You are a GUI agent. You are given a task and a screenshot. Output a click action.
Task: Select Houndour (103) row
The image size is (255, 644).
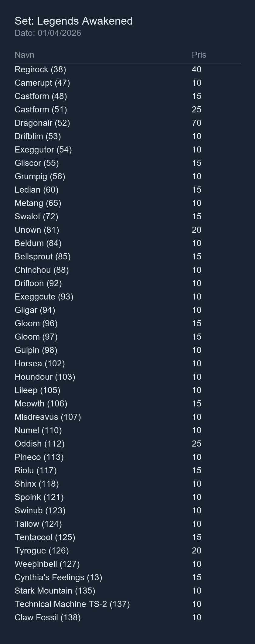click(45, 377)
